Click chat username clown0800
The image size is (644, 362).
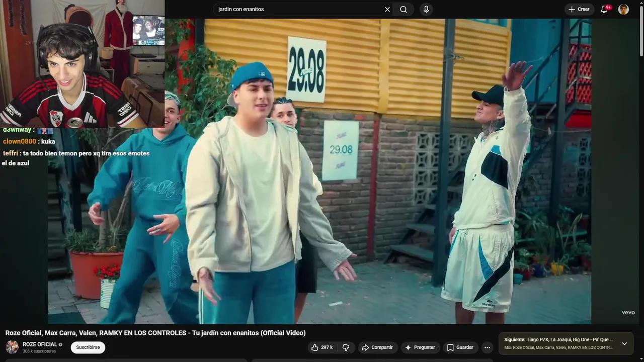pyautogui.click(x=20, y=141)
